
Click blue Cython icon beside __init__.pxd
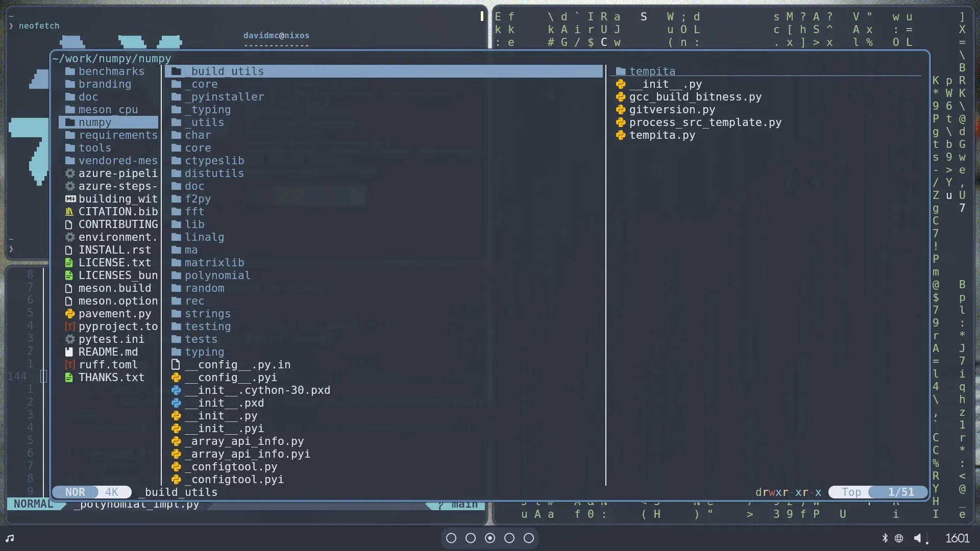click(176, 403)
